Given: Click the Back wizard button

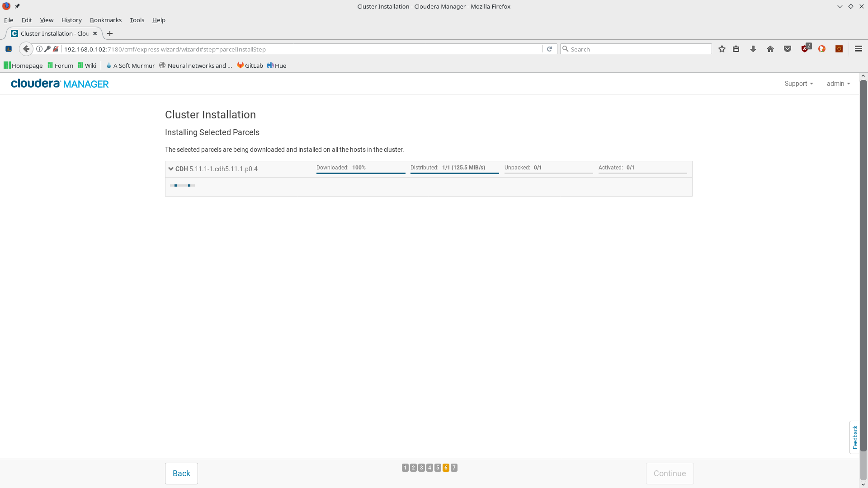Looking at the screenshot, I should click(181, 474).
